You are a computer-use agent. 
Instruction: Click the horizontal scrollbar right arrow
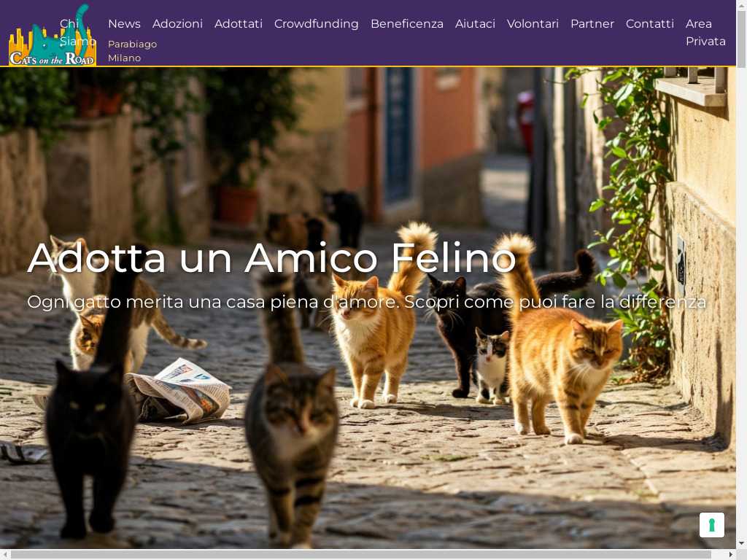(731, 555)
